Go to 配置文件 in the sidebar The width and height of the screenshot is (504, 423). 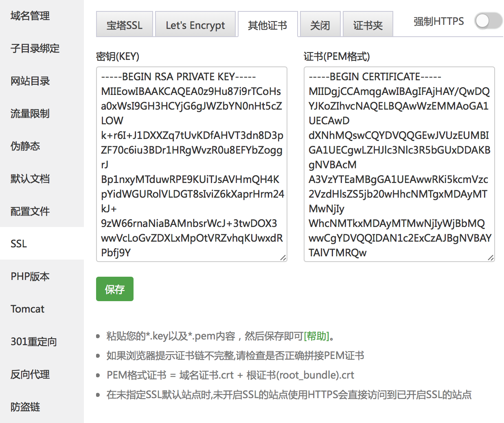(42, 211)
